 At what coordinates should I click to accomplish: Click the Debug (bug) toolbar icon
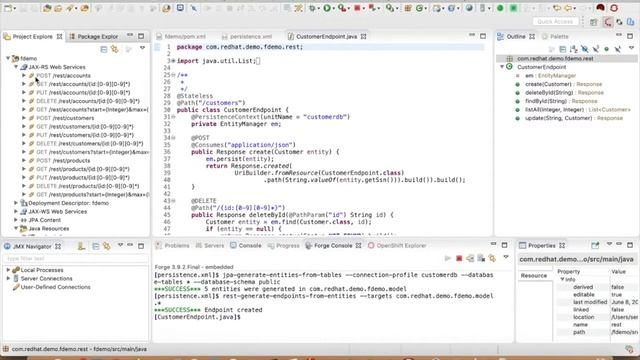[313, 8]
